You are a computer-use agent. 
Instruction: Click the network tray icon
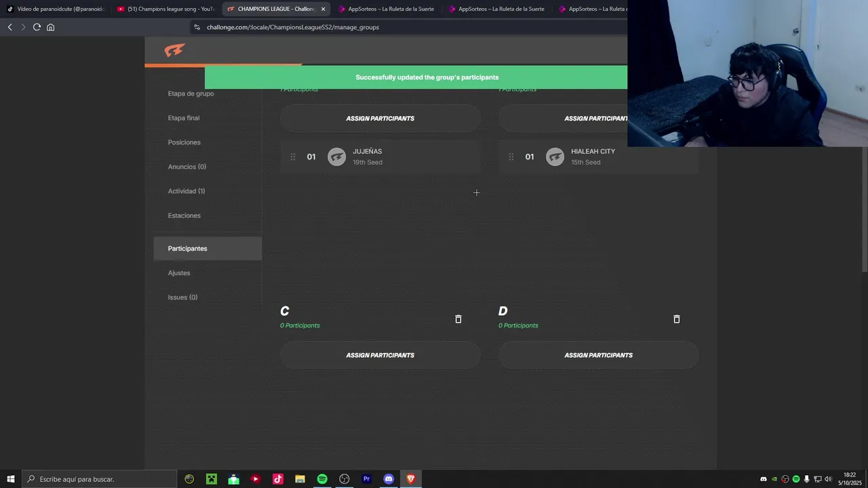click(x=817, y=479)
